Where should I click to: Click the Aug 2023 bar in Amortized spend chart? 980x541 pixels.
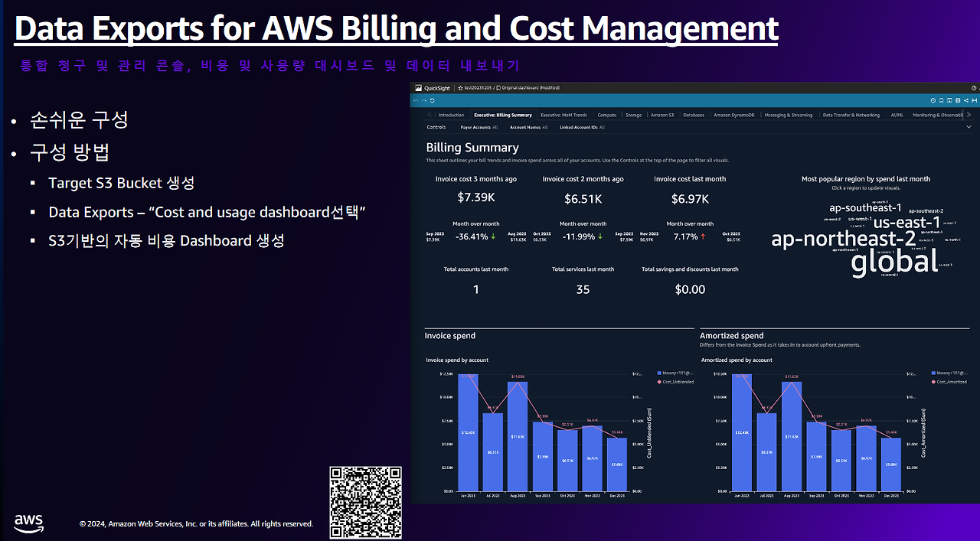tap(791, 436)
